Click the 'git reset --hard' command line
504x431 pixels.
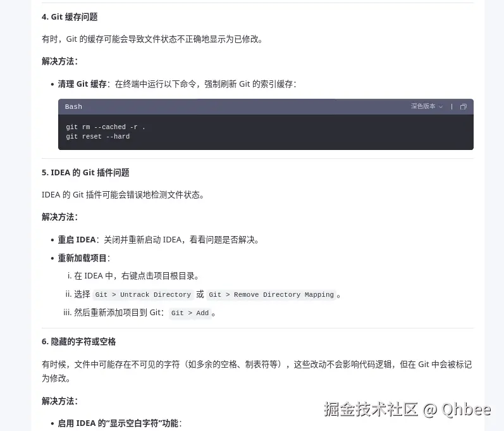[98, 136]
